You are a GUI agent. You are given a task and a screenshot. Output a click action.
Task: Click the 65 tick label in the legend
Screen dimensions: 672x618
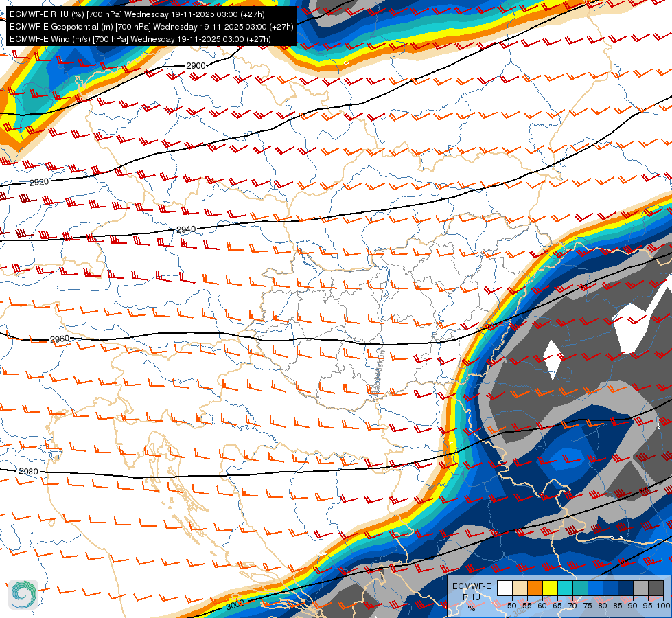(557, 606)
